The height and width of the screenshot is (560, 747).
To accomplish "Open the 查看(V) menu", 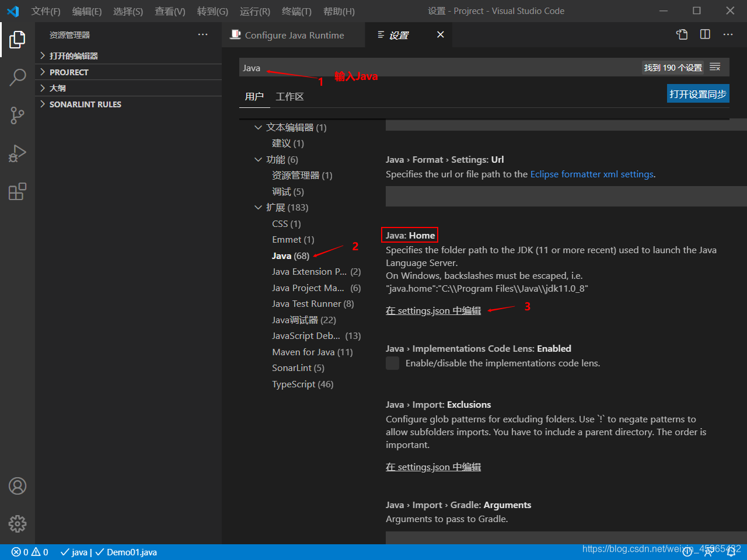I will click(170, 11).
